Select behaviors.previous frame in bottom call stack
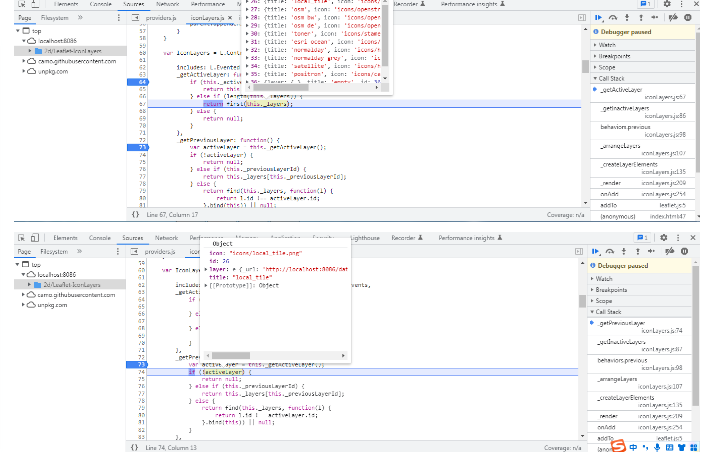715x452 pixels. 640,364
